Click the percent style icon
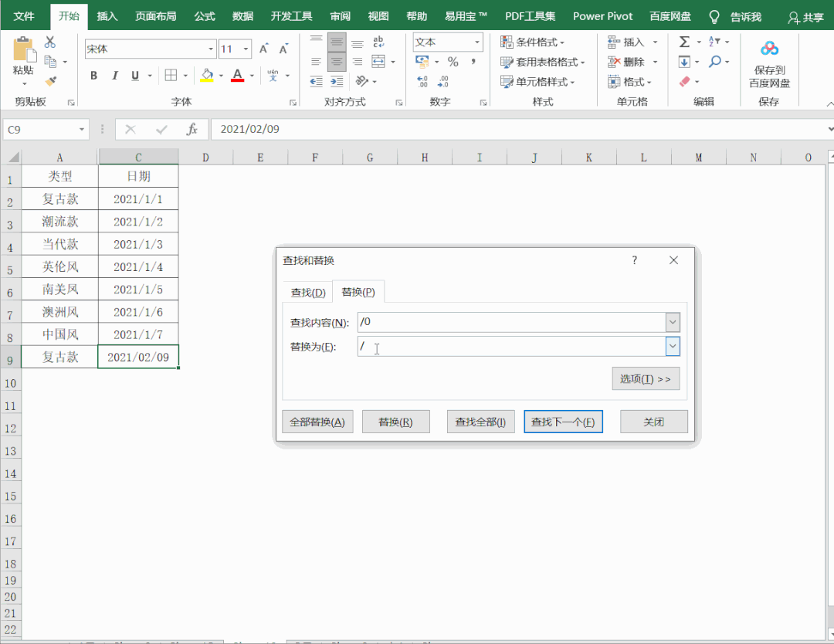 tap(453, 62)
